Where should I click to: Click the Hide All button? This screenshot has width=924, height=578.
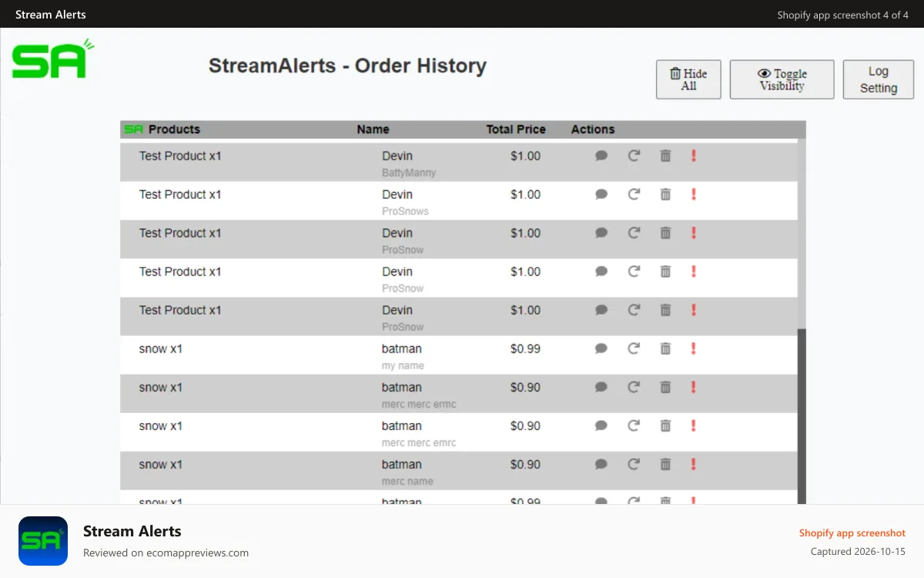point(688,79)
